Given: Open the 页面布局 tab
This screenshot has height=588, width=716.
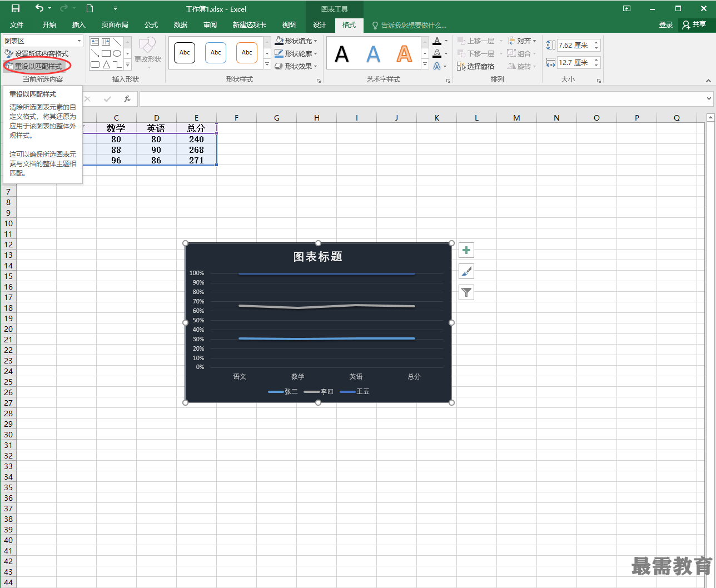Looking at the screenshot, I should [115, 25].
